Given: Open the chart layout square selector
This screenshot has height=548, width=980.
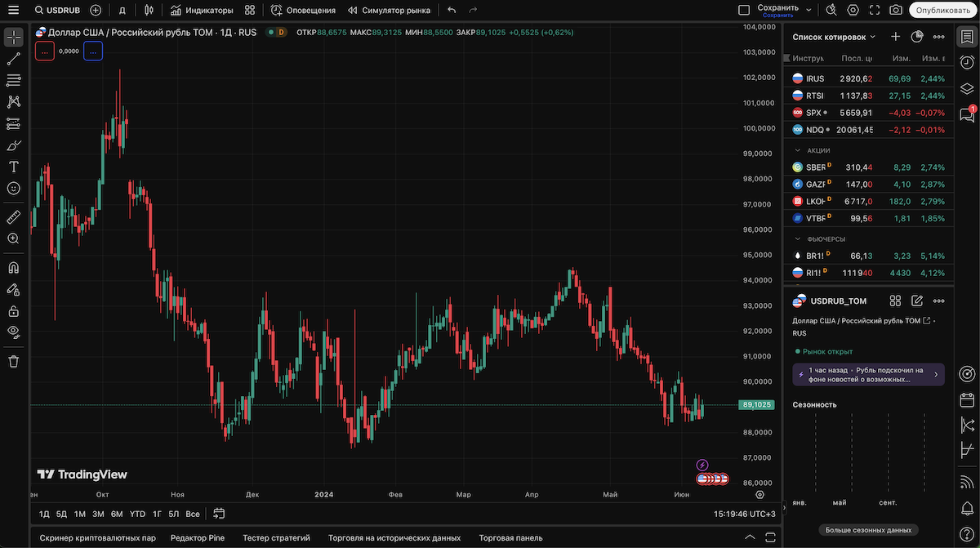Looking at the screenshot, I should [743, 10].
